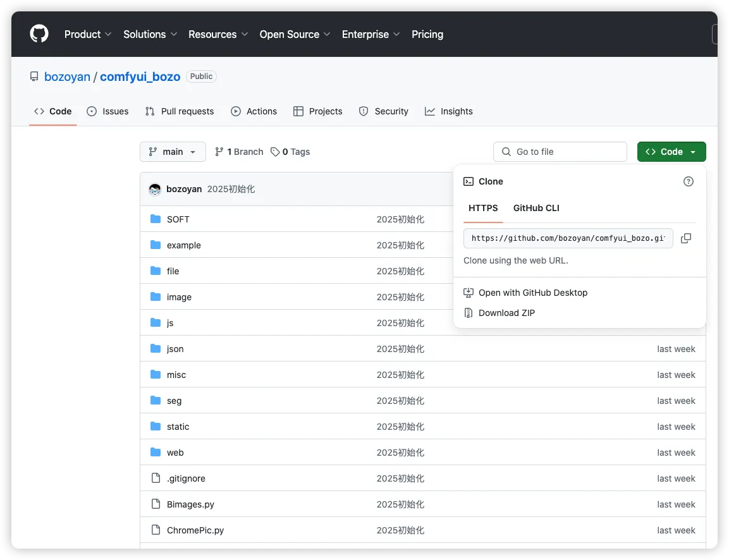Open the .gitignore file
Viewport: 729px width, 560px height.
click(186, 478)
